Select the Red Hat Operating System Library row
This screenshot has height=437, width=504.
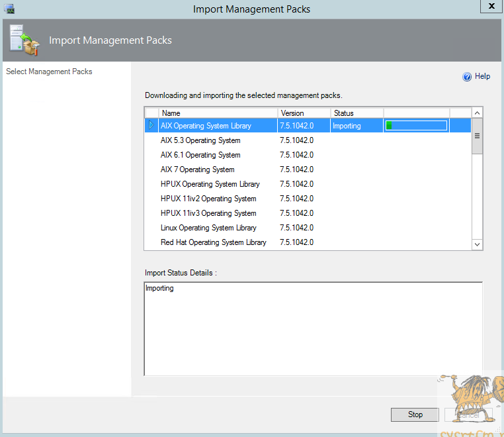pyautogui.click(x=214, y=242)
